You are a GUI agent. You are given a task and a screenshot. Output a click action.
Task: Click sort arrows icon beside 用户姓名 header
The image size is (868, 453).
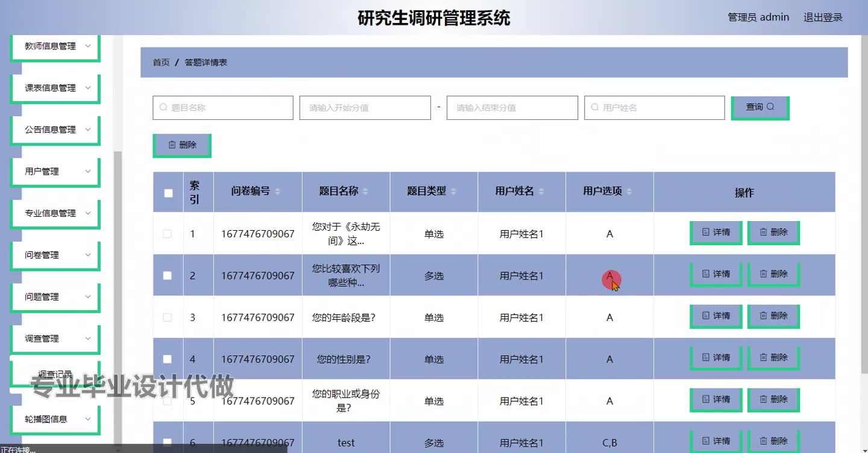click(541, 192)
